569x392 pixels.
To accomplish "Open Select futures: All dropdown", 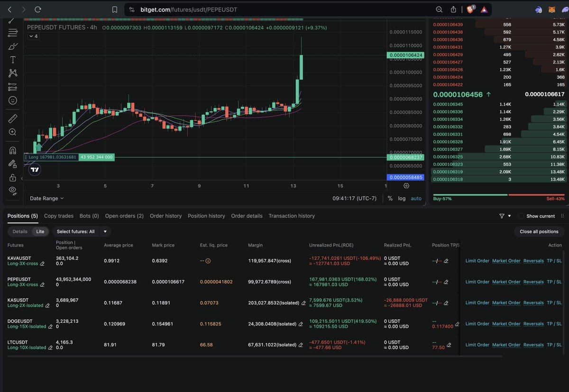I will click(81, 232).
